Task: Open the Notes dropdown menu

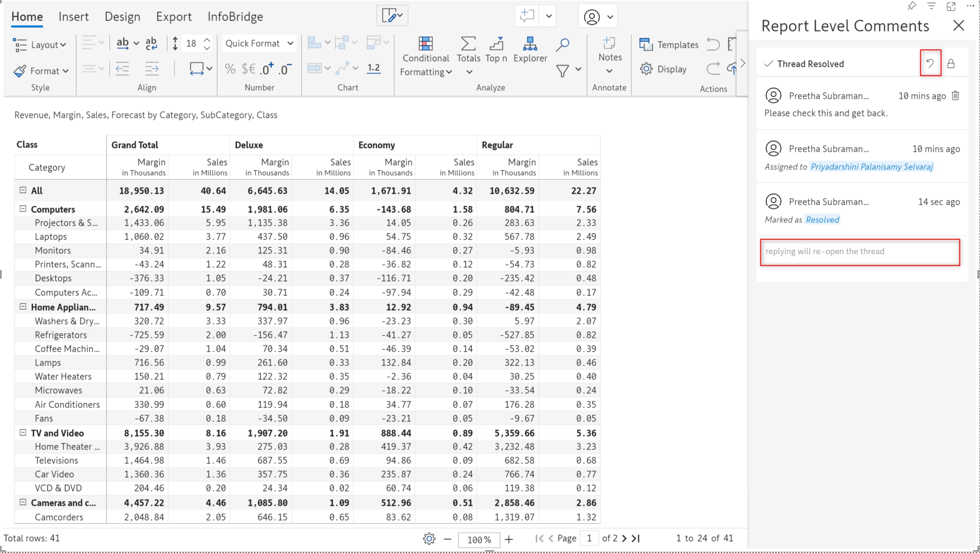Action: [x=610, y=71]
